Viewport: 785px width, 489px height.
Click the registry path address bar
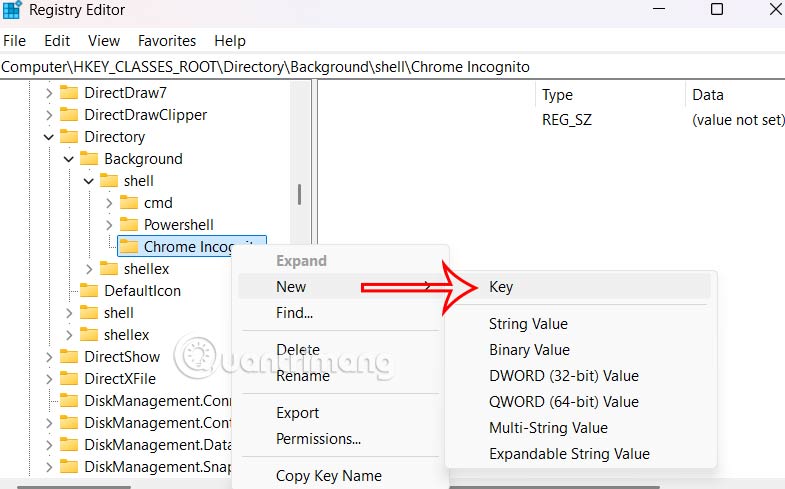pos(392,67)
